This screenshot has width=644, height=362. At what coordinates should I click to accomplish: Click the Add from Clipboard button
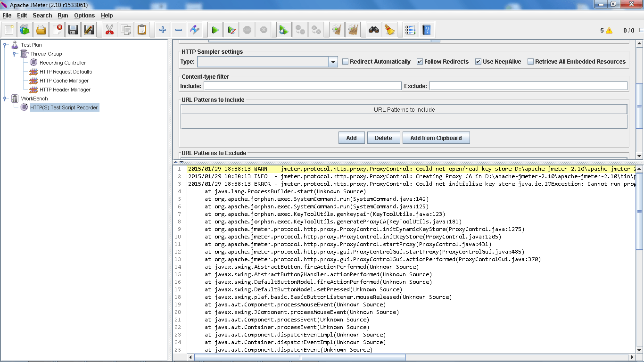(x=436, y=137)
